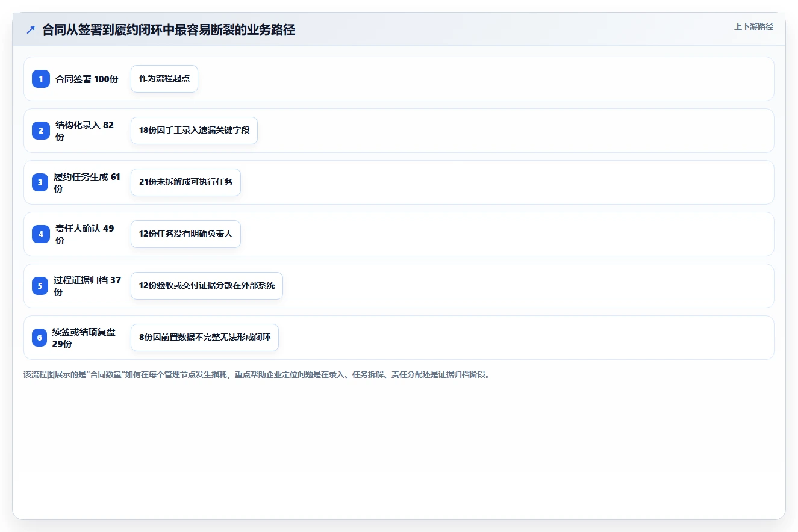
Task: Click the 21份未拆解成可执行任务 chip
Action: point(185,182)
